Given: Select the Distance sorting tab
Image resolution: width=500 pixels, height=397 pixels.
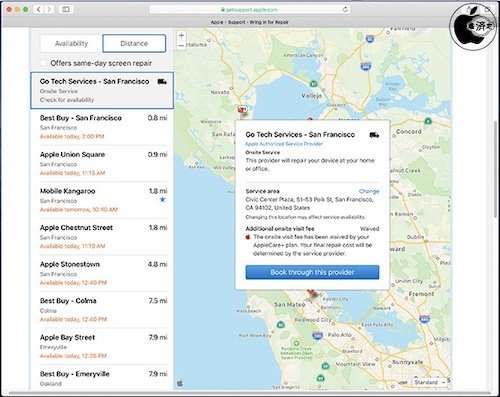Looking at the screenshot, I should [x=134, y=43].
